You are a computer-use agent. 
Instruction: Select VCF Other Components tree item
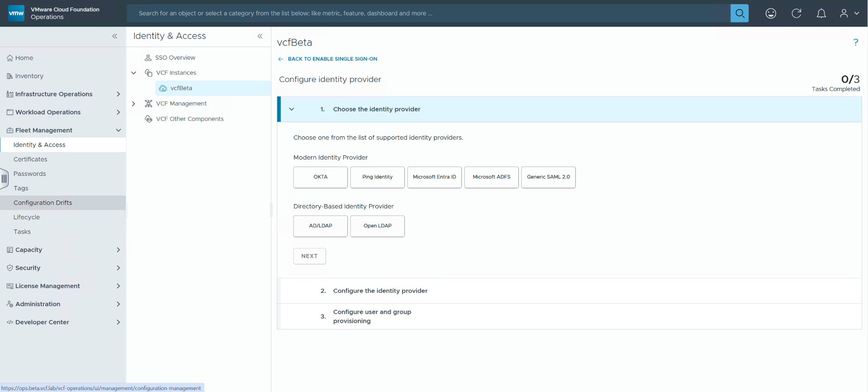pos(190,119)
